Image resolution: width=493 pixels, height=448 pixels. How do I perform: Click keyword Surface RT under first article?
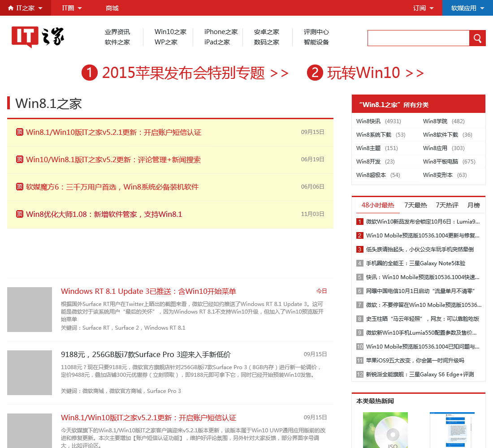[x=96, y=328]
